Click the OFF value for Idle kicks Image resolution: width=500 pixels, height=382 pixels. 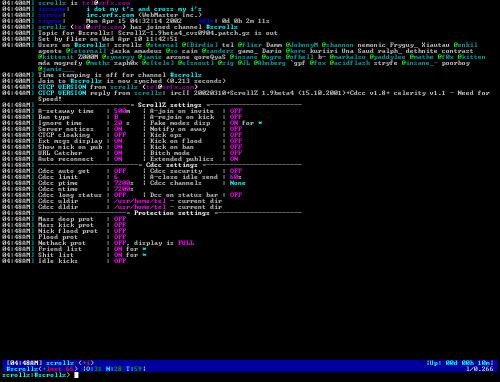(x=120, y=261)
